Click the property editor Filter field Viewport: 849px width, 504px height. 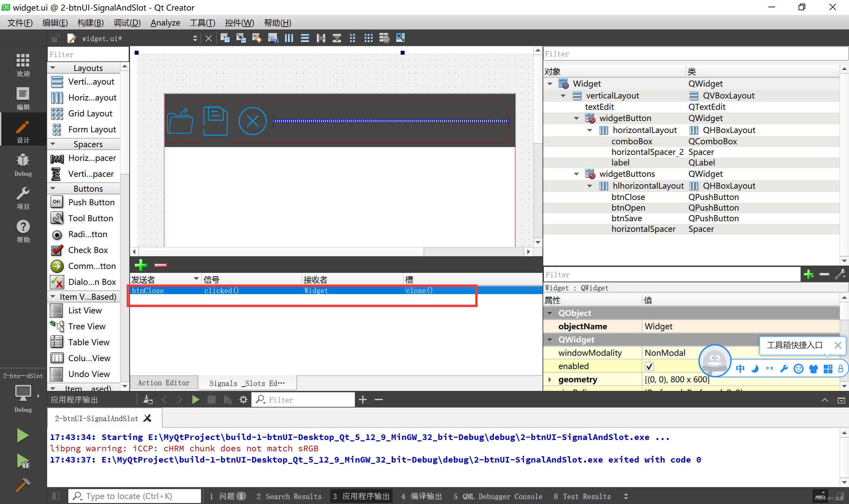coord(672,275)
